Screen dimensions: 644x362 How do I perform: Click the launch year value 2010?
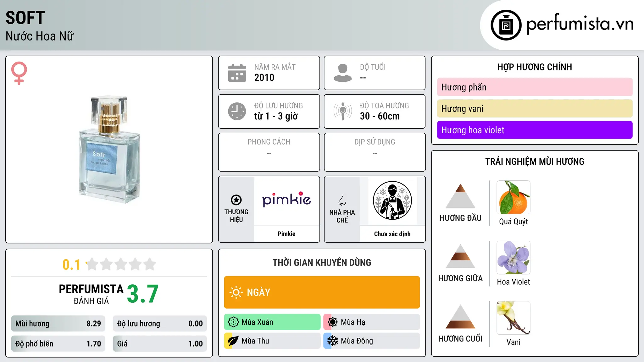coord(264,78)
